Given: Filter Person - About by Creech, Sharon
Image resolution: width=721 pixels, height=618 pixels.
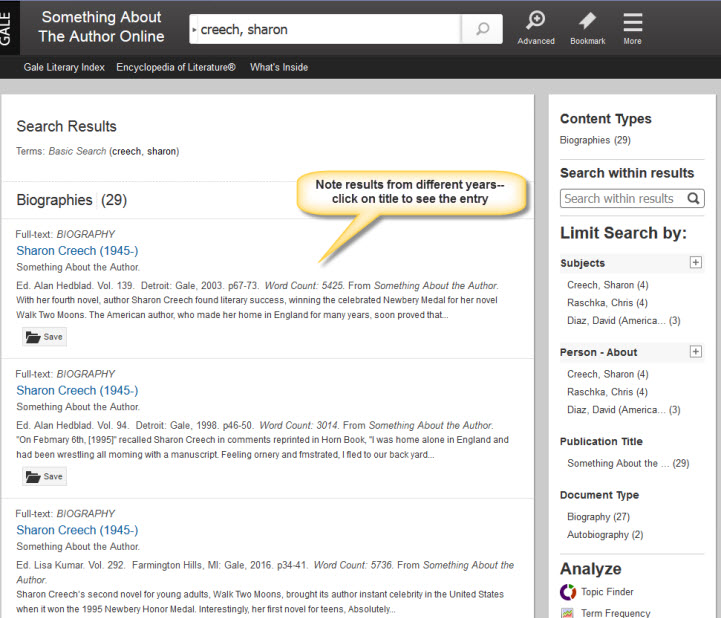Looking at the screenshot, I should pyautogui.click(x=607, y=374).
